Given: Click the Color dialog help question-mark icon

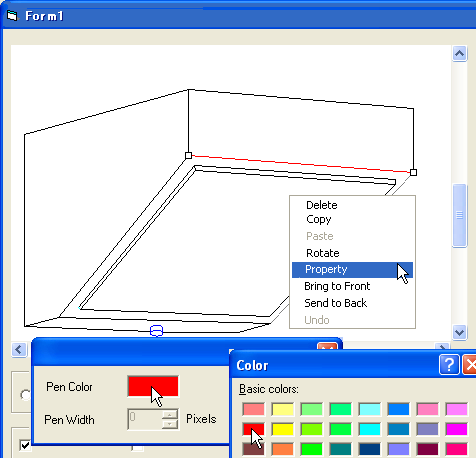Looking at the screenshot, I should coord(449,365).
